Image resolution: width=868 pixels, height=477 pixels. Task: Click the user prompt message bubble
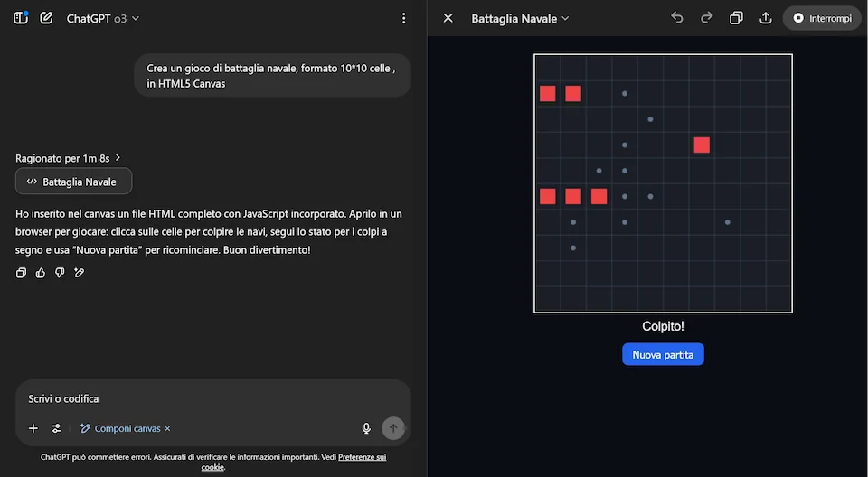click(272, 76)
